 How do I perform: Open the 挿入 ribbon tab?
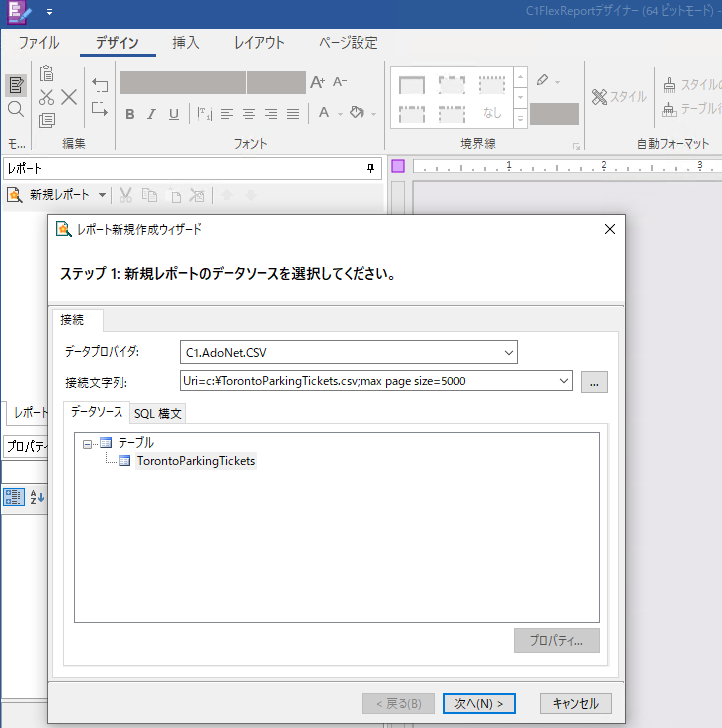coord(186,43)
